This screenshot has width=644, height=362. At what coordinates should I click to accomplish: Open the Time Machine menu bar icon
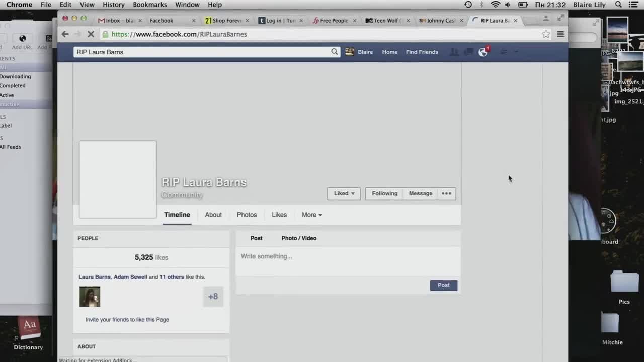tap(468, 5)
